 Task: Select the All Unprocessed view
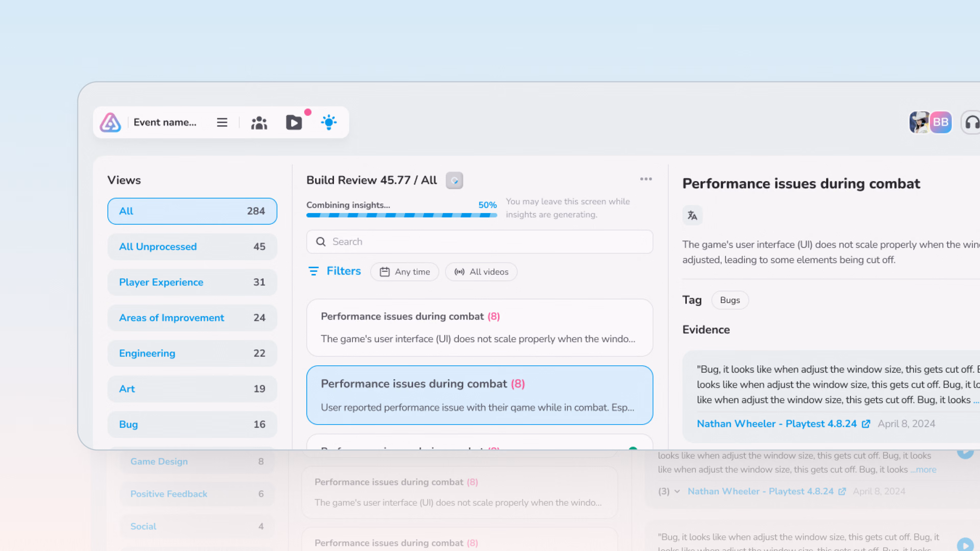(x=192, y=246)
